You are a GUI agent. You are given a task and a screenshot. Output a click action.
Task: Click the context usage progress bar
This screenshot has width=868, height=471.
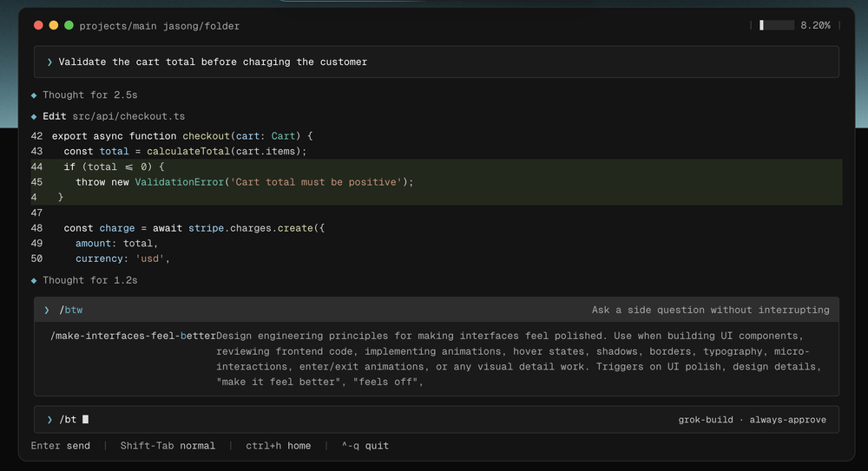(x=777, y=25)
